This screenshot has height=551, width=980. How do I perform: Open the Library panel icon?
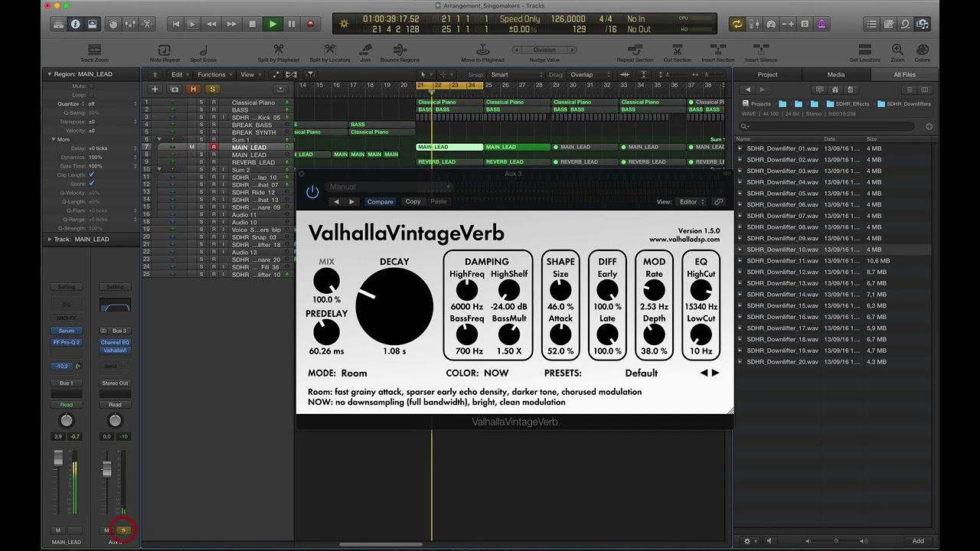pos(58,24)
